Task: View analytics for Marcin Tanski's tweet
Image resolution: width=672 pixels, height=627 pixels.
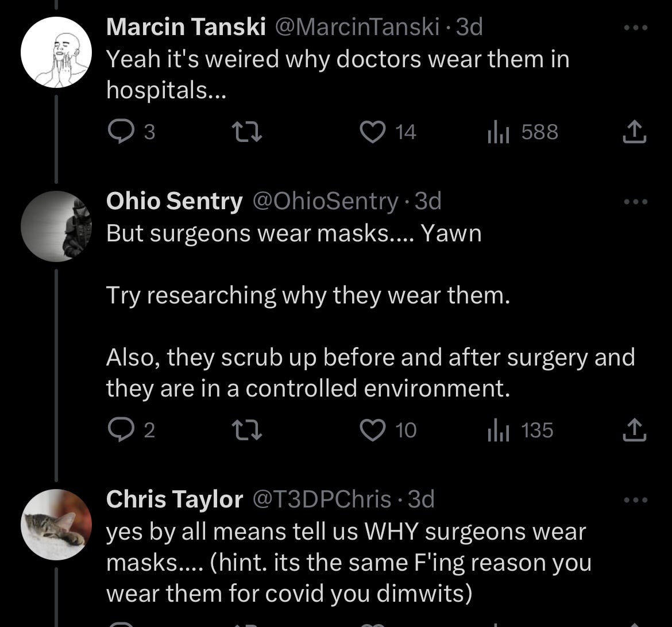Action: (x=494, y=132)
